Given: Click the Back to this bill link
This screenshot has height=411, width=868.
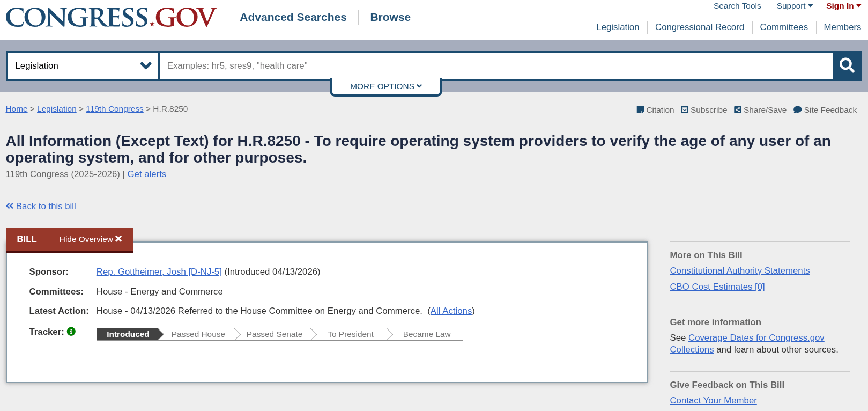Looking at the screenshot, I should 46,206.
